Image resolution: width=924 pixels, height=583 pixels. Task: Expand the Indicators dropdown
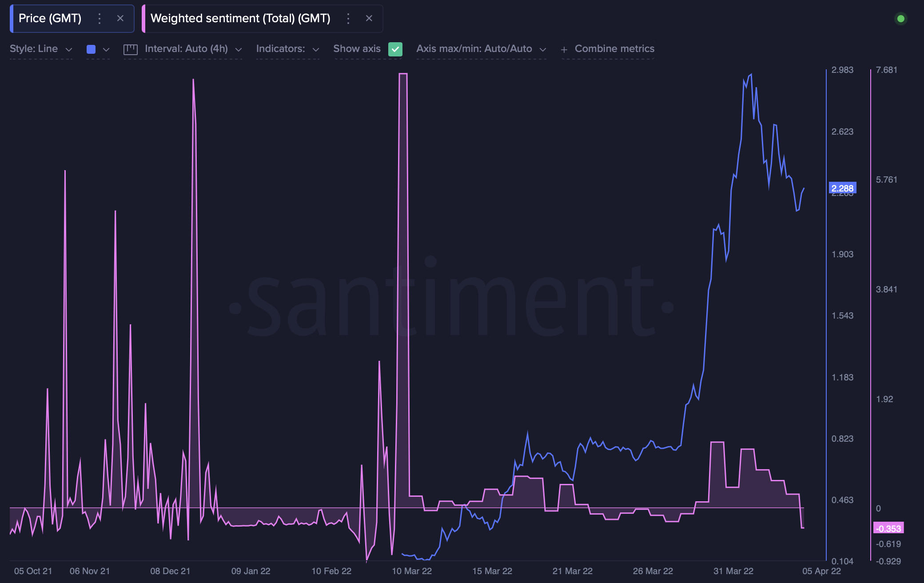[x=287, y=49]
